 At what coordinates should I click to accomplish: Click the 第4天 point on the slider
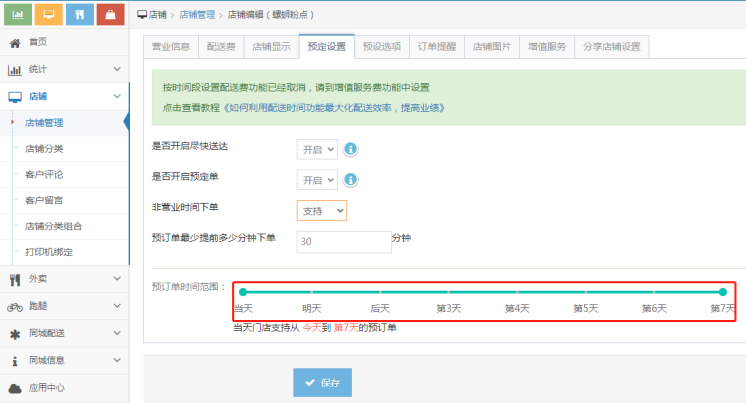pyautogui.click(x=517, y=292)
